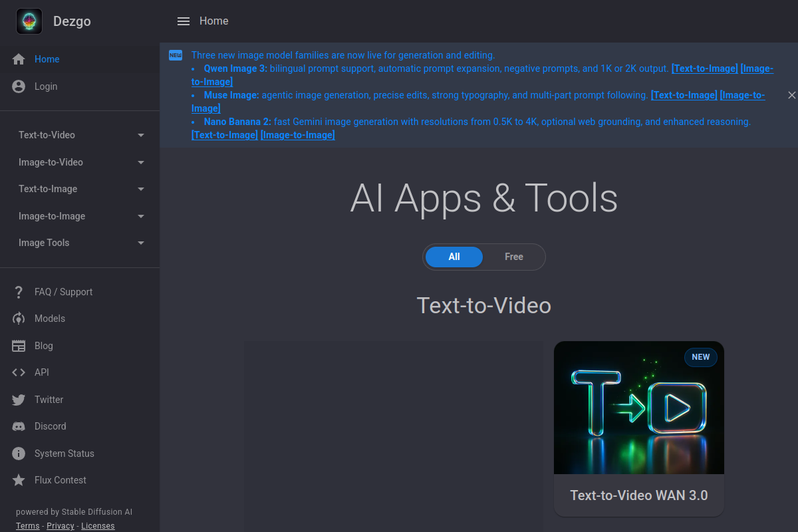The image size is (798, 532).
Task: Open the Image Tools sidebar menu label
Action: 44,243
